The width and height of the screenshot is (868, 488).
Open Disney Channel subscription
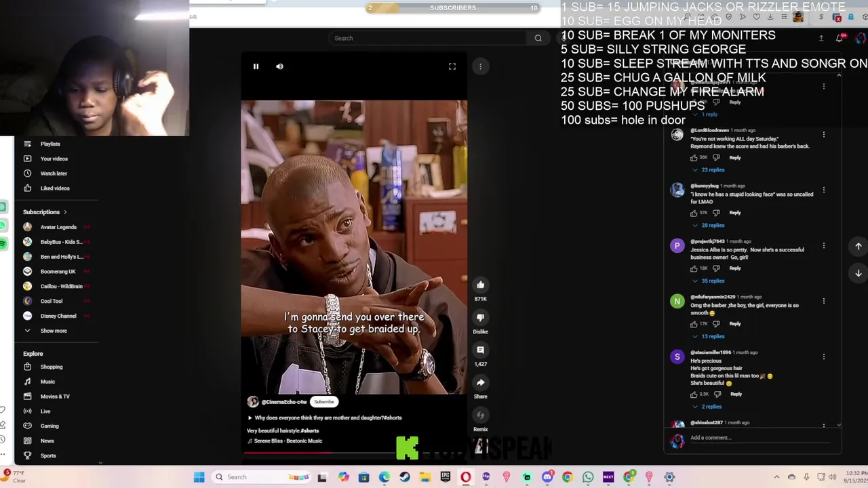click(x=57, y=317)
